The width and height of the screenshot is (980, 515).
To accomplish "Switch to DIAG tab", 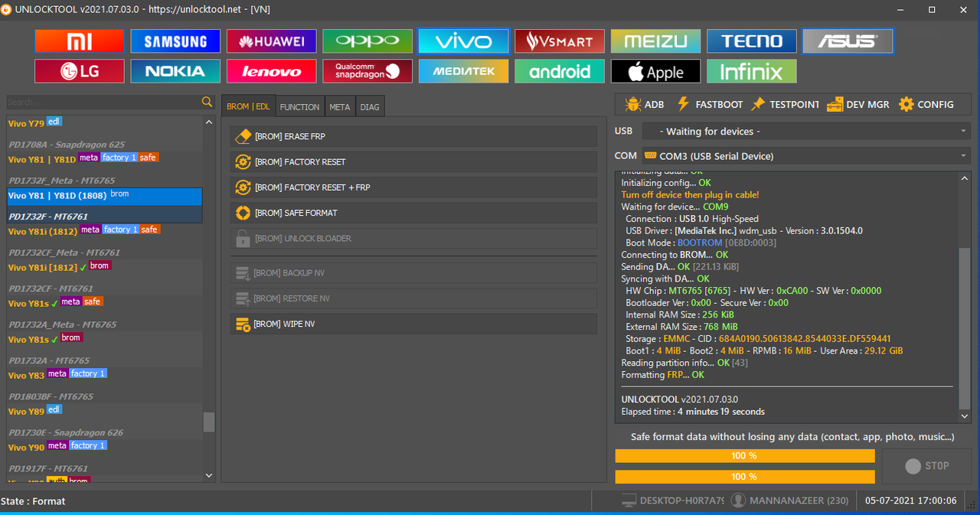I will click(370, 107).
